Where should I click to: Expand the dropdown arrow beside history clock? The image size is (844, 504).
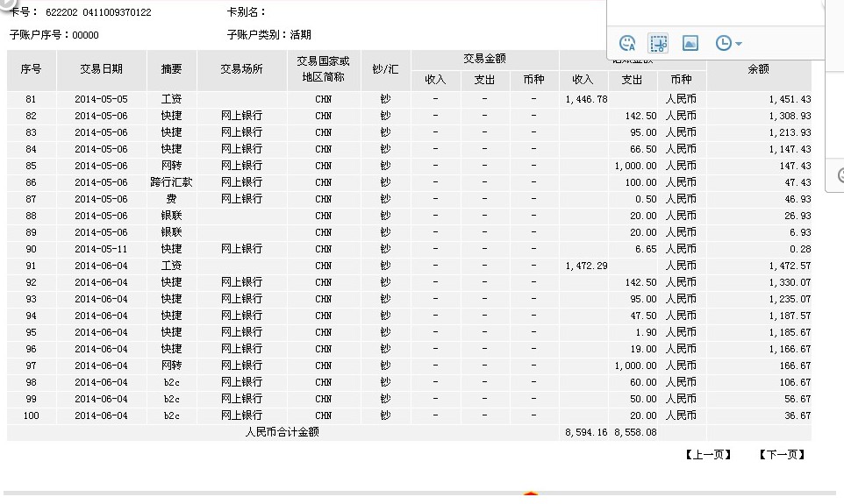[739, 44]
